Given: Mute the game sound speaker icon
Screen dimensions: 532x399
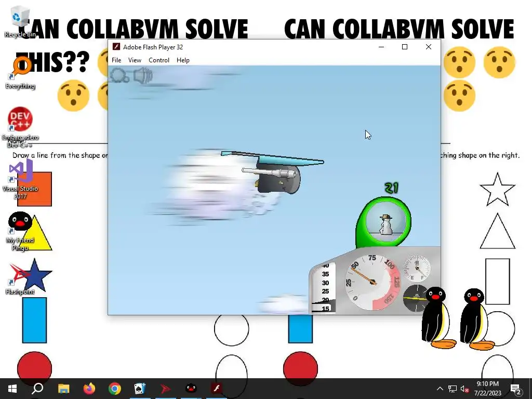Looking at the screenshot, I should point(142,75).
